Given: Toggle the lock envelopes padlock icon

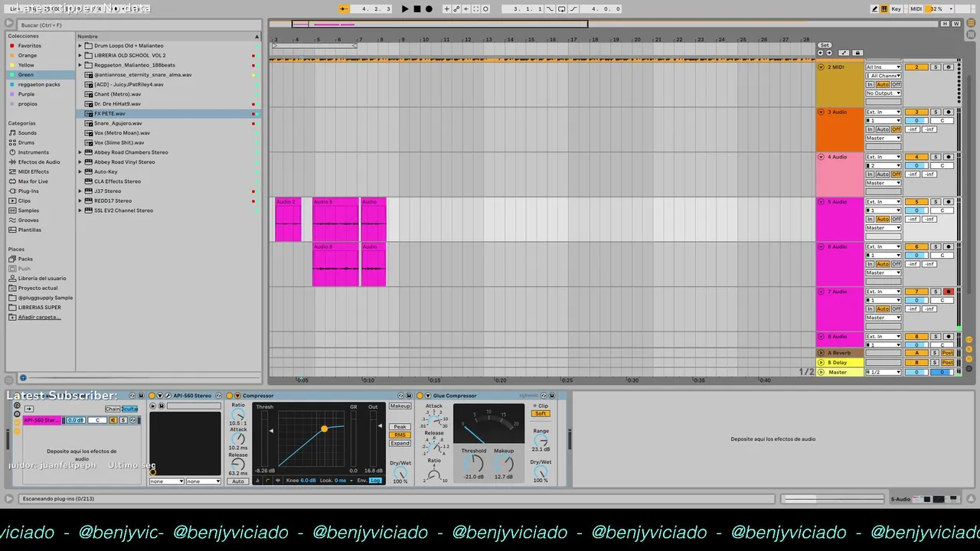Looking at the screenshot, I should coord(857,53).
